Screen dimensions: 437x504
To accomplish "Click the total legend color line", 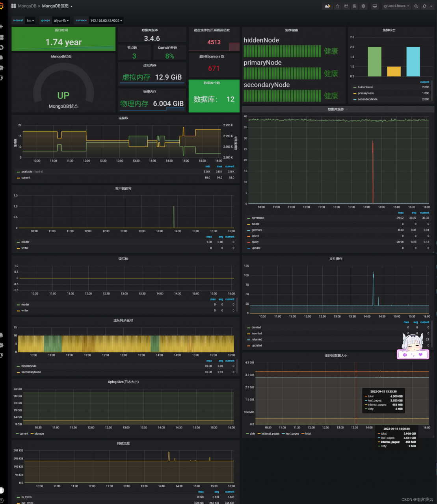I will click(x=303, y=434).
